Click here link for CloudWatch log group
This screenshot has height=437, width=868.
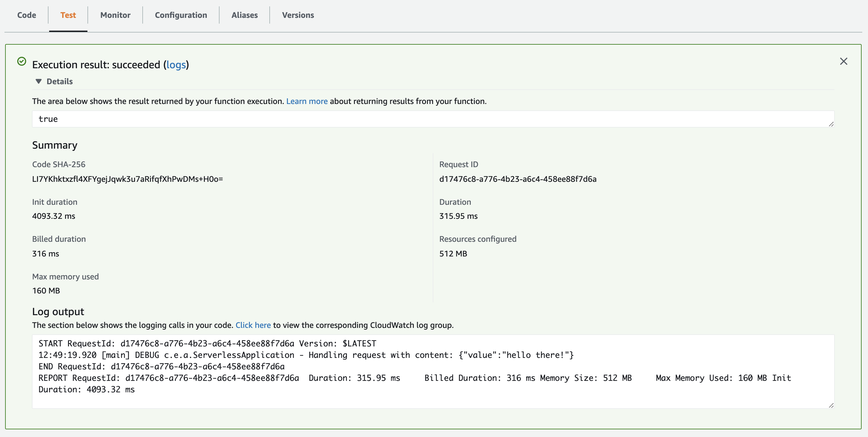pyautogui.click(x=253, y=325)
